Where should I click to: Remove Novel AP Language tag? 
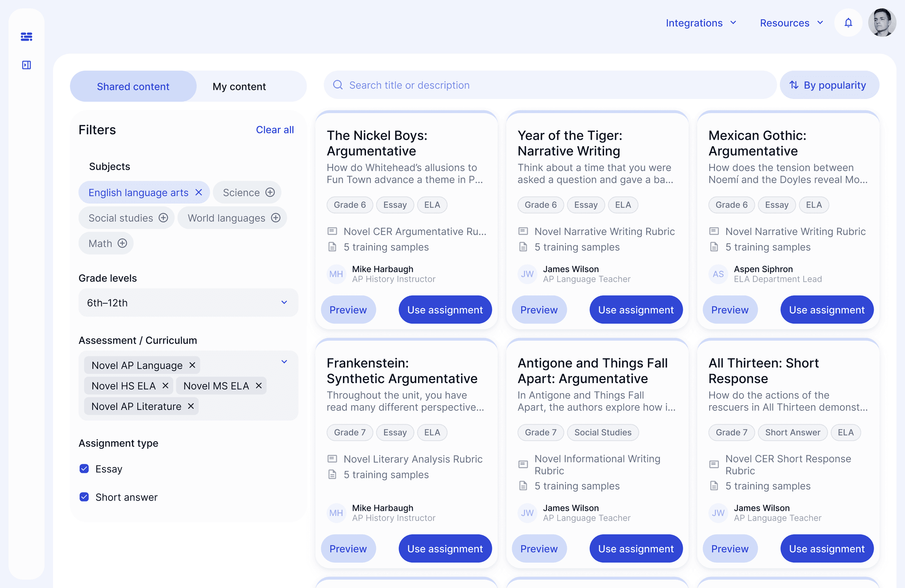click(x=192, y=365)
